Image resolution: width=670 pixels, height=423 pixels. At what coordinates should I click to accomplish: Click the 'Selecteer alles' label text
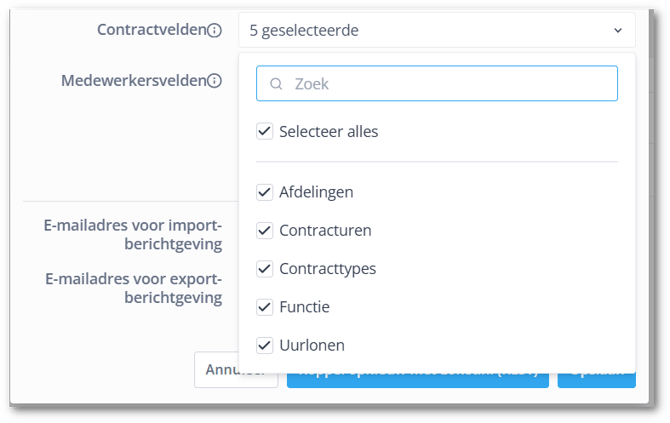click(329, 131)
